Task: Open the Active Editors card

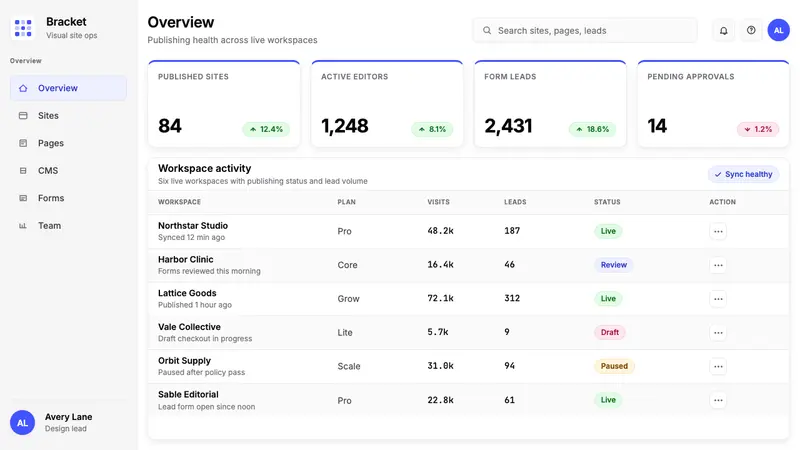Action: coord(387,104)
